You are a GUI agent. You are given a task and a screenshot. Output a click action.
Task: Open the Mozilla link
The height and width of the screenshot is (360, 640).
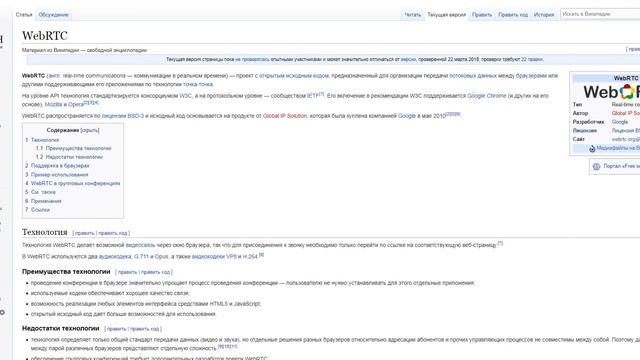53,104
